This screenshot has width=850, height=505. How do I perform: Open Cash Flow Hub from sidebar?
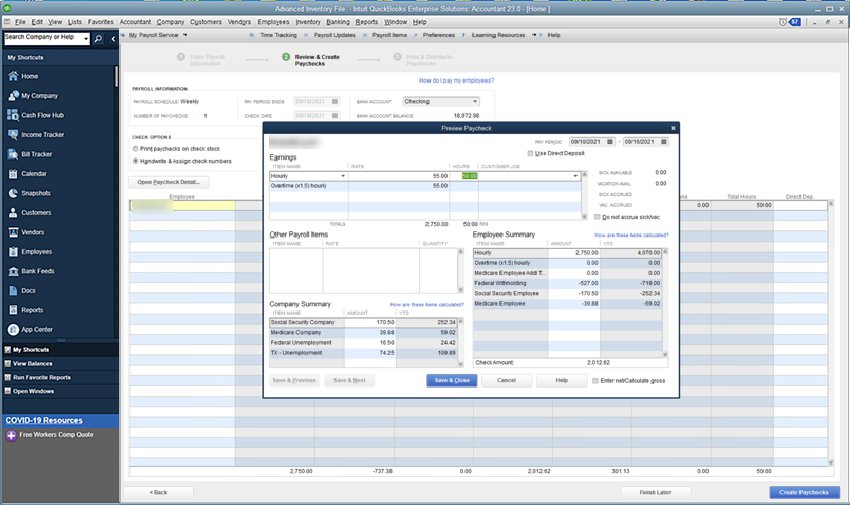tap(44, 115)
